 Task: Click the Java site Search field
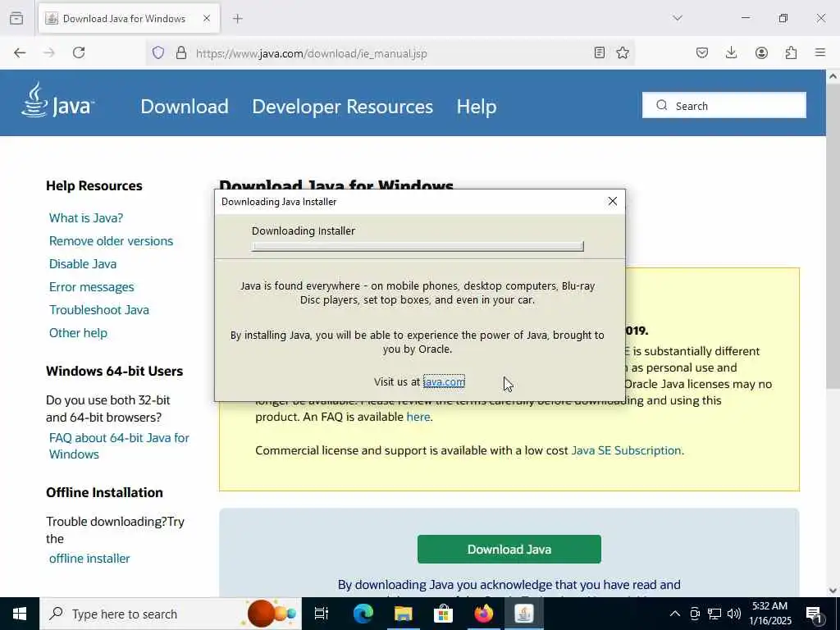(724, 106)
